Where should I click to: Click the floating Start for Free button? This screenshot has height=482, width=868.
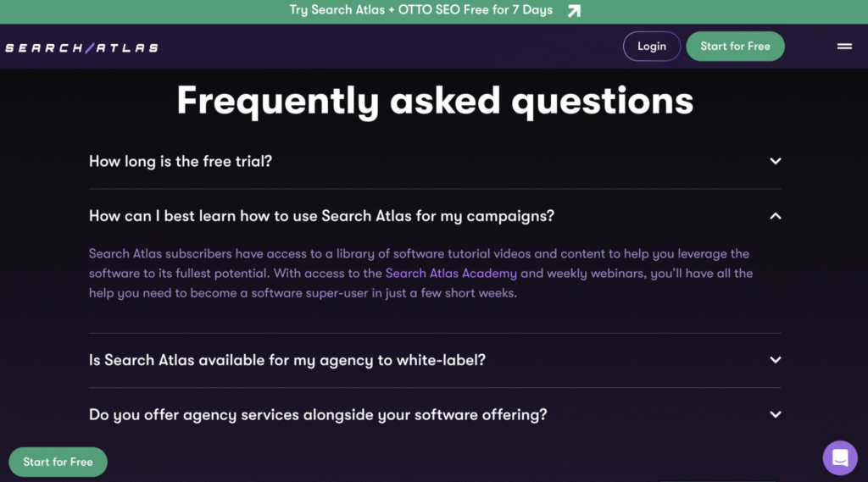pos(58,462)
